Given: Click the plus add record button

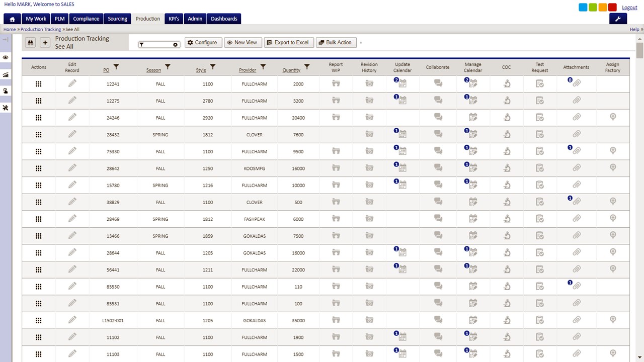Looking at the screenshot, I should tap(45, 43).
